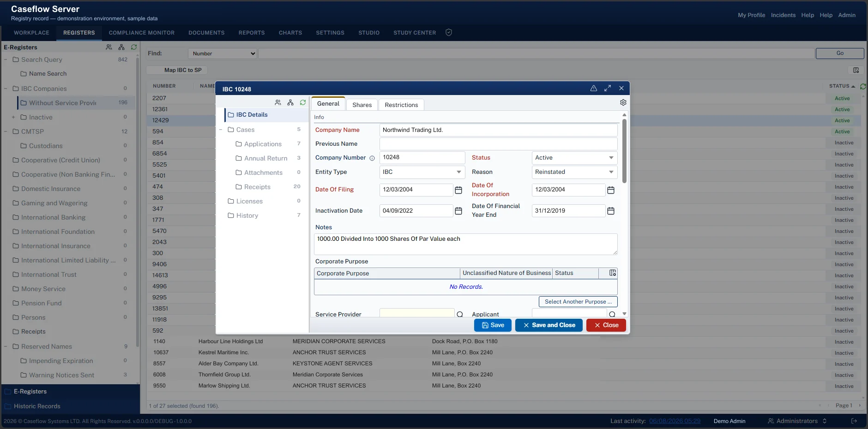
Task: Click the Go search button
Action: point(840,54)
